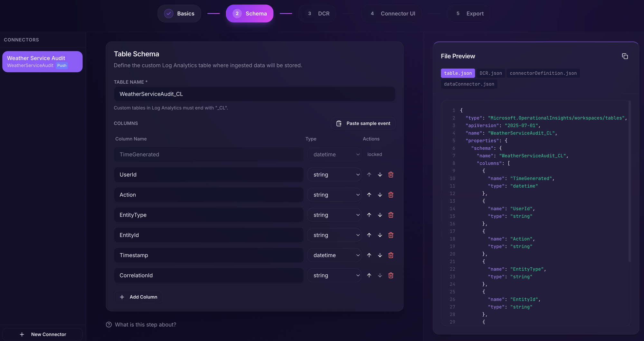This screenshot has height=341, width=644.
Task: Delete the EntityId column
Action: tap(391, 235)
